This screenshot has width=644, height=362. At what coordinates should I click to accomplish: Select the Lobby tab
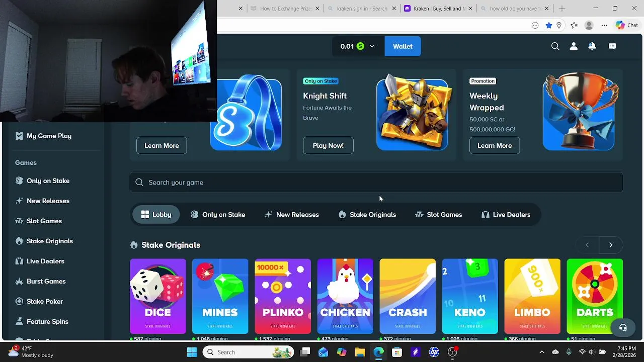click(x=156, y=215)
